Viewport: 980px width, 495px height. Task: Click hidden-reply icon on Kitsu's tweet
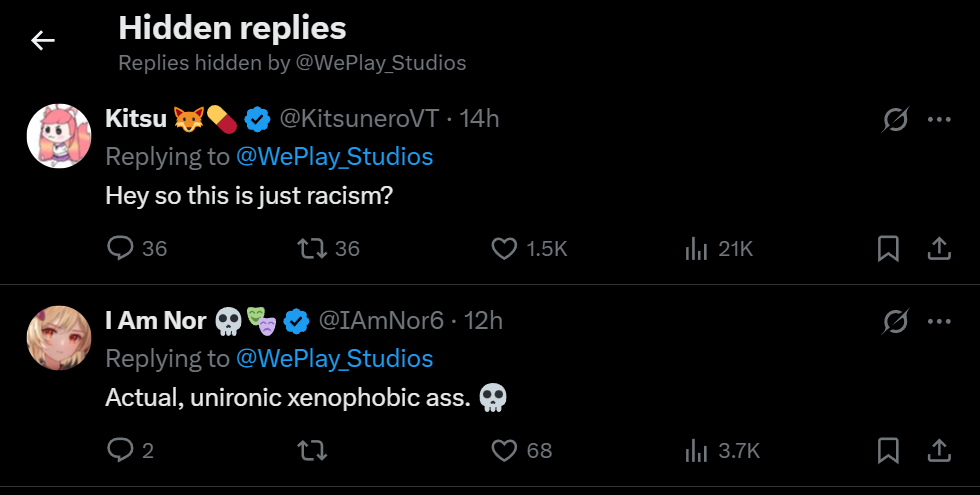pyautogui.click(x=895, y=120)
